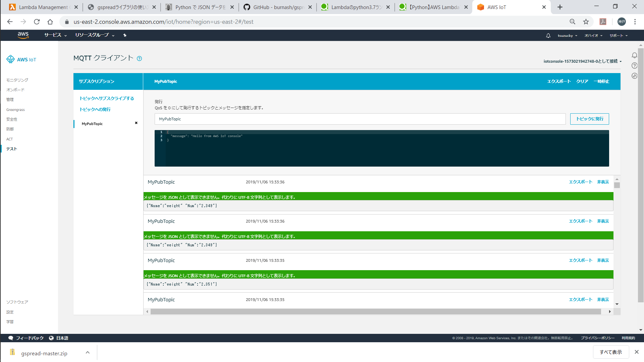Click the browser zoom magnifier icon

(573, 22)
